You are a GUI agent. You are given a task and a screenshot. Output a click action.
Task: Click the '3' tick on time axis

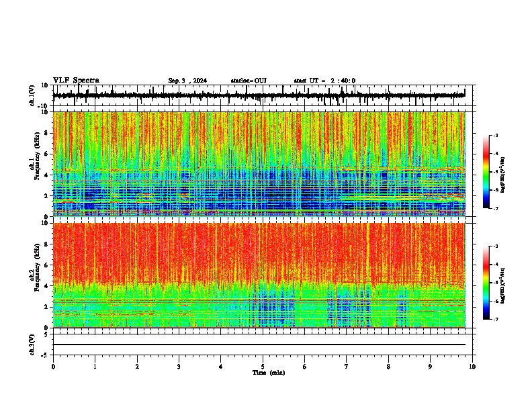[179, 367]
